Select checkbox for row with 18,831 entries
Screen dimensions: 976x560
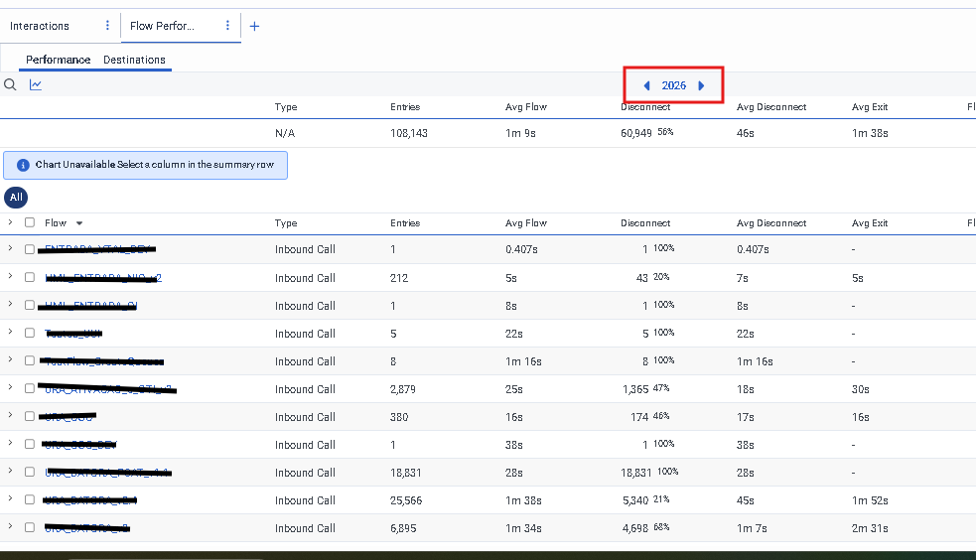click(x=30, y=473)
